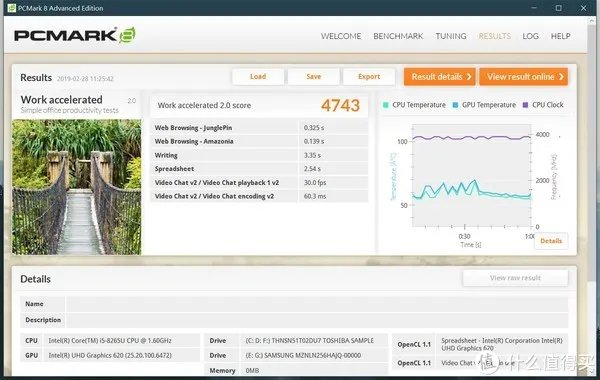Click the 30.0 fps playback value
This screenshot has width=600, height=380.
(x=315, y=183)
